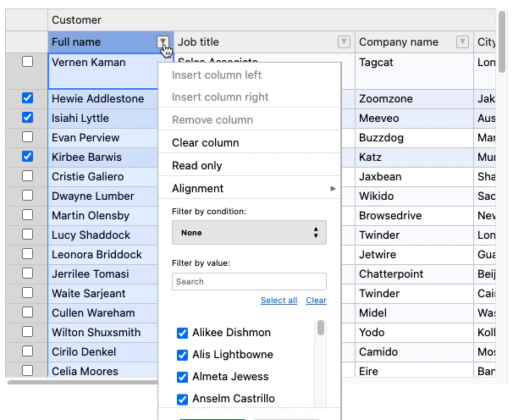Select the Chatterpoint company cell
The height and width of the screenshot is (420, 513).
pos(414,274)
